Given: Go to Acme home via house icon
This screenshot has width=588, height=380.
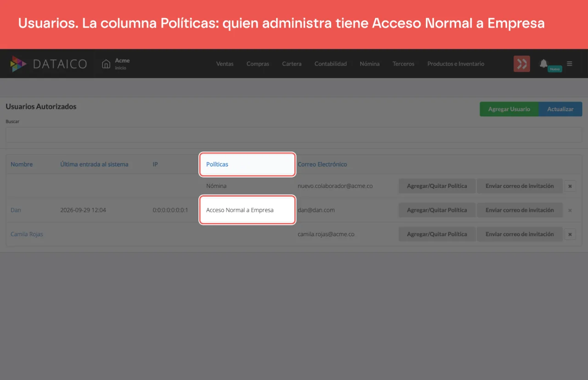Looking at the screenshot, I should tap(106, 64).
